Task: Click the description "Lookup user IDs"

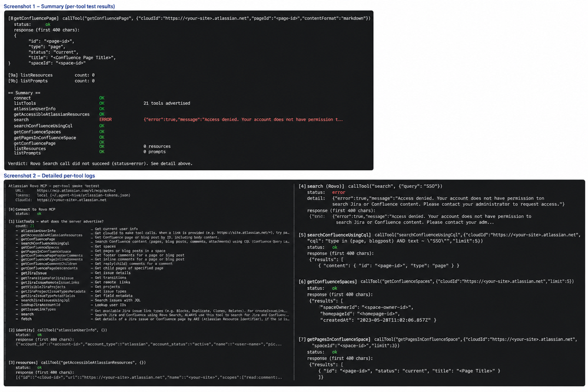Action: pyautogui.click(x=110, y=305)
